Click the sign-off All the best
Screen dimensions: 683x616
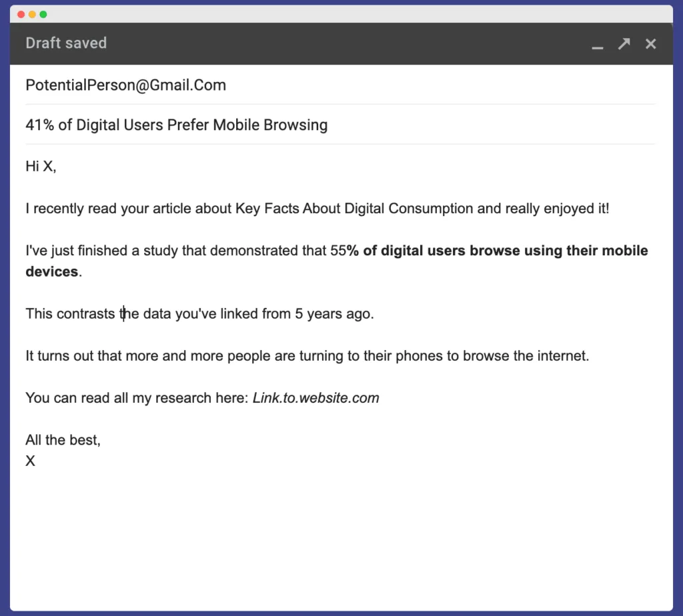(63, 440)
